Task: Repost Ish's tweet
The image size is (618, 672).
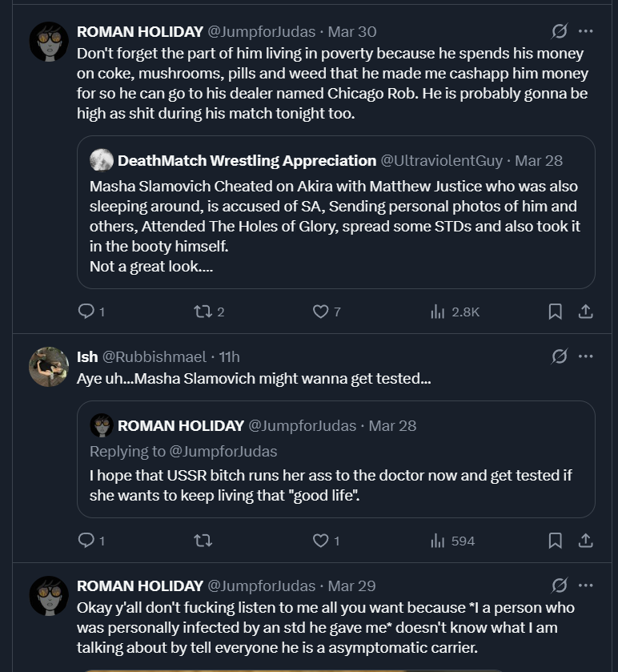Action: point(203,541)
